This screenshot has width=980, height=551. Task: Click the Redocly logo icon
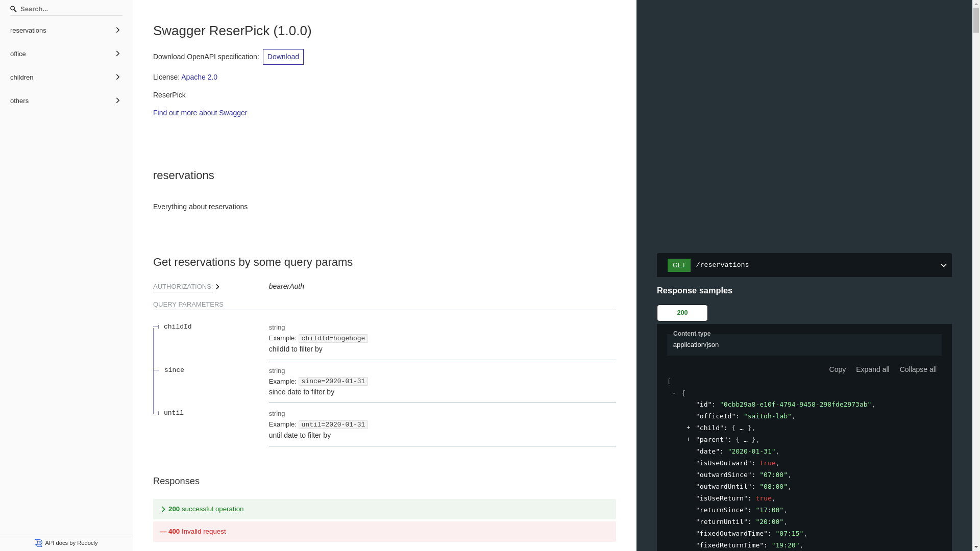click(x=39, y=543)
